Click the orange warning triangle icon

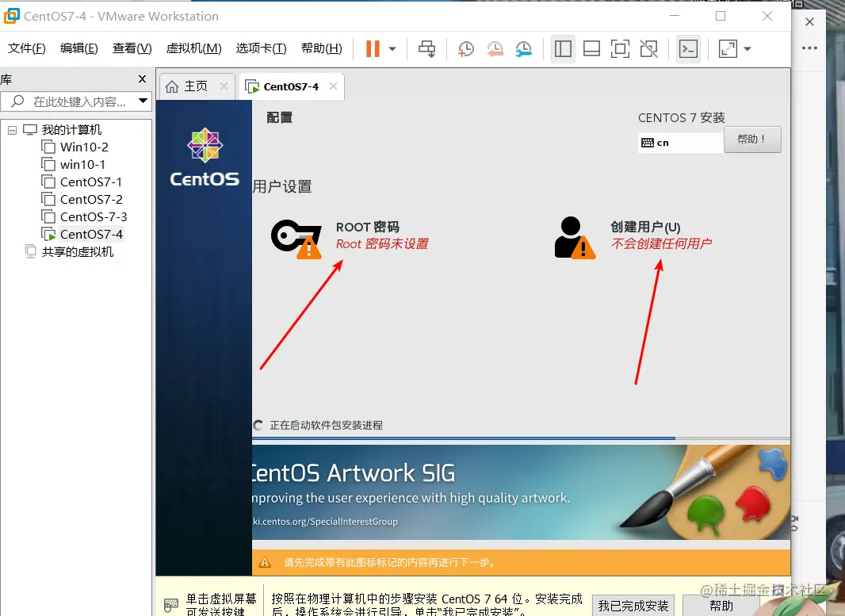click(265, 562)
